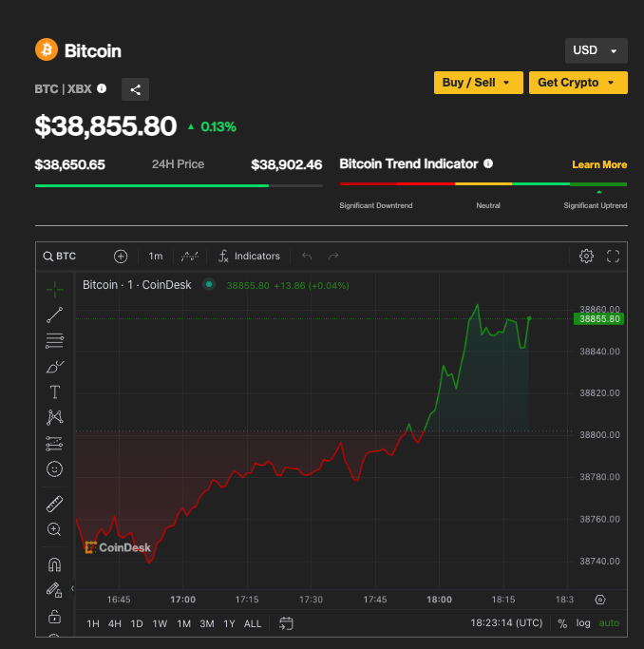
Task: Click the share icon button
Action: pos(135,89)
